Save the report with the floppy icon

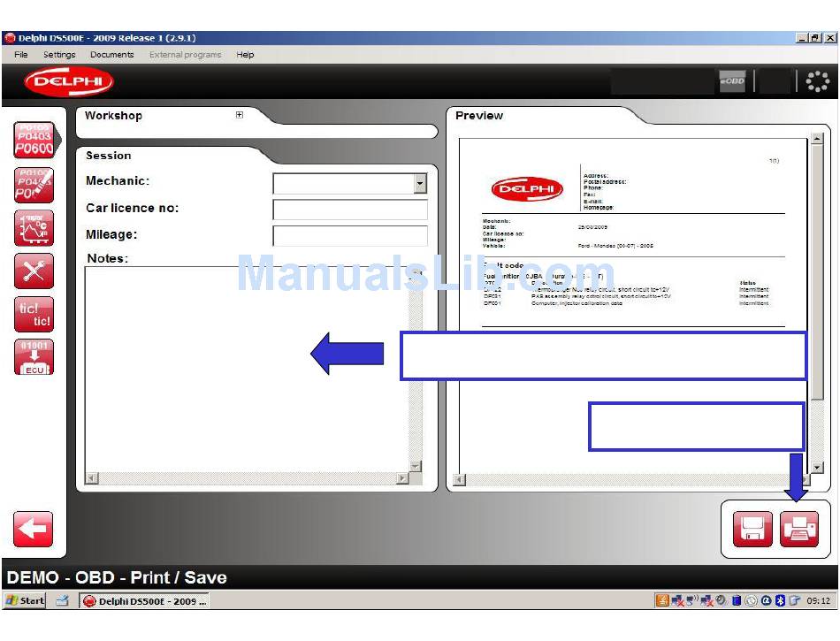pos(752,529)
